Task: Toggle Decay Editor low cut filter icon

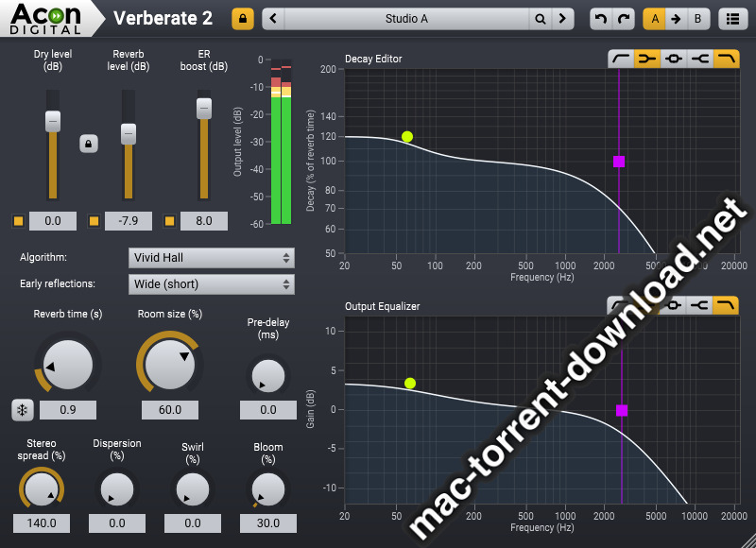Action: point(621,59)
